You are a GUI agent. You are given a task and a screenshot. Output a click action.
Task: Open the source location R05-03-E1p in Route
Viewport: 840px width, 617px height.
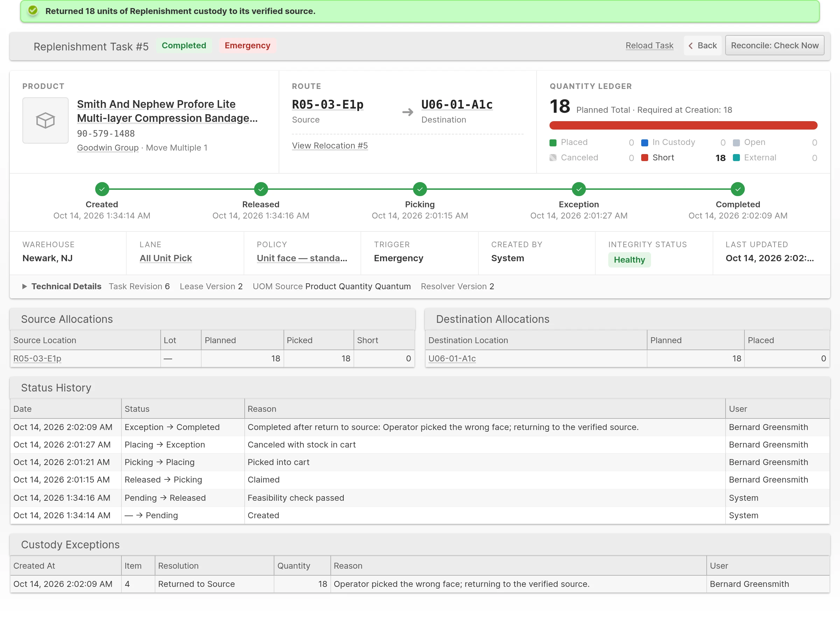tap(327, 105)
